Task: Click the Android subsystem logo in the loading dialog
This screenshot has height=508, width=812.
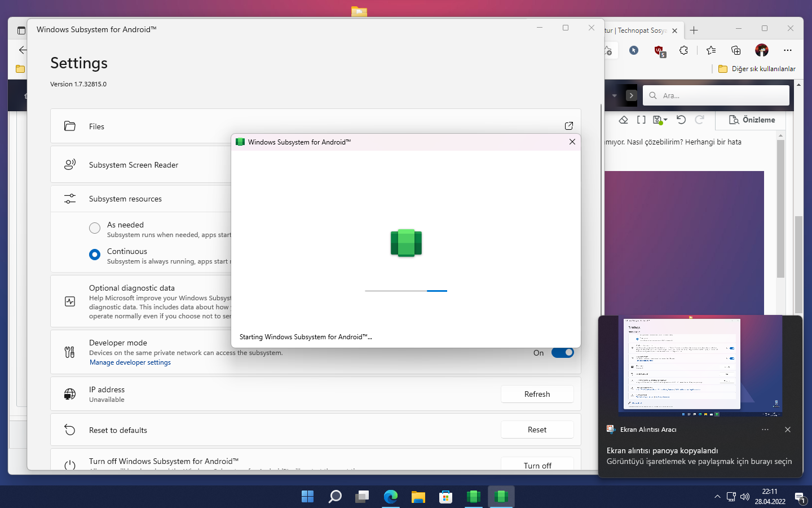Action: tap(406, 243)
